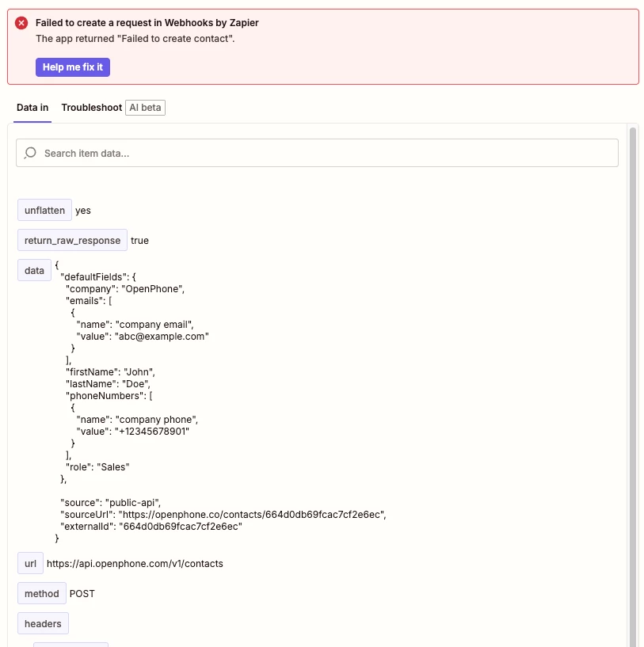644x647 pixels.
Task: Focus the Search item data field
Action: (317, 153)
